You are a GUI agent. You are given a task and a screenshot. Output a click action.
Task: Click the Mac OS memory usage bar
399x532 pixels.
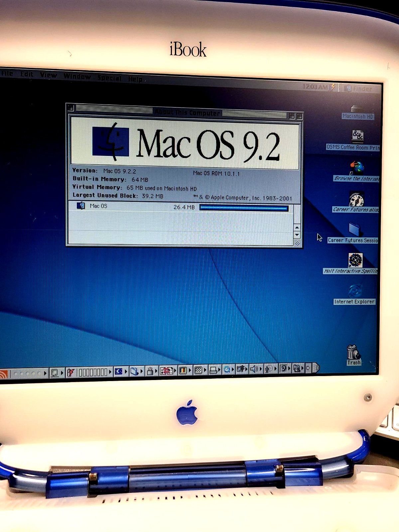tap(244, 208)
